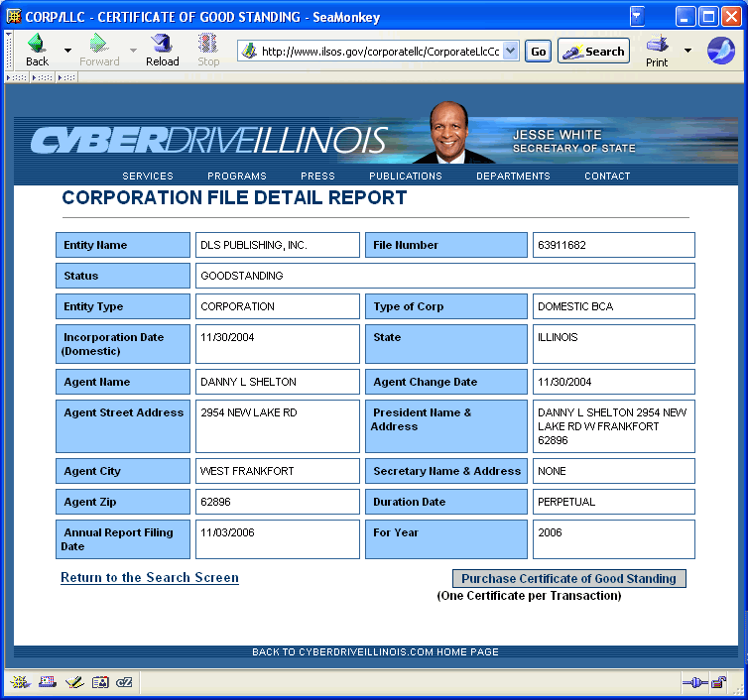Click the Go button

(x=538, y=51)
